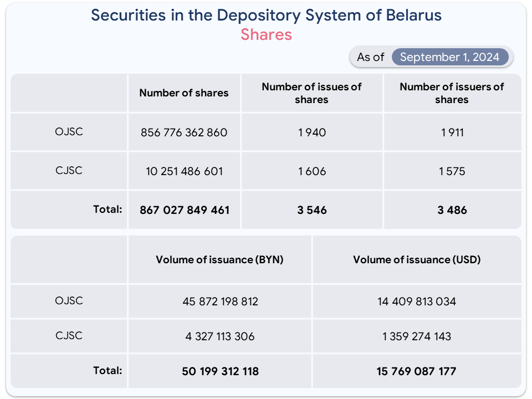
Task: Click the 'Number of issuers of shares' header
Action: (x=452, y=93)
